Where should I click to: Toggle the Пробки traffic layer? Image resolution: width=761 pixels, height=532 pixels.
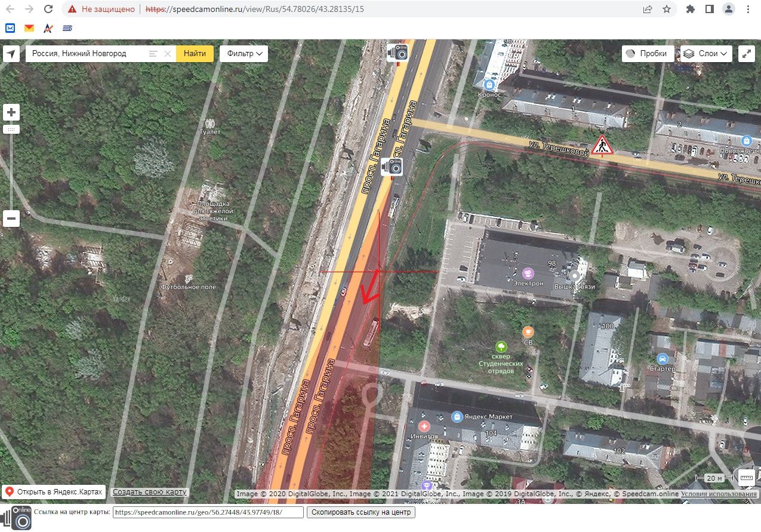(x=648, y=54)
